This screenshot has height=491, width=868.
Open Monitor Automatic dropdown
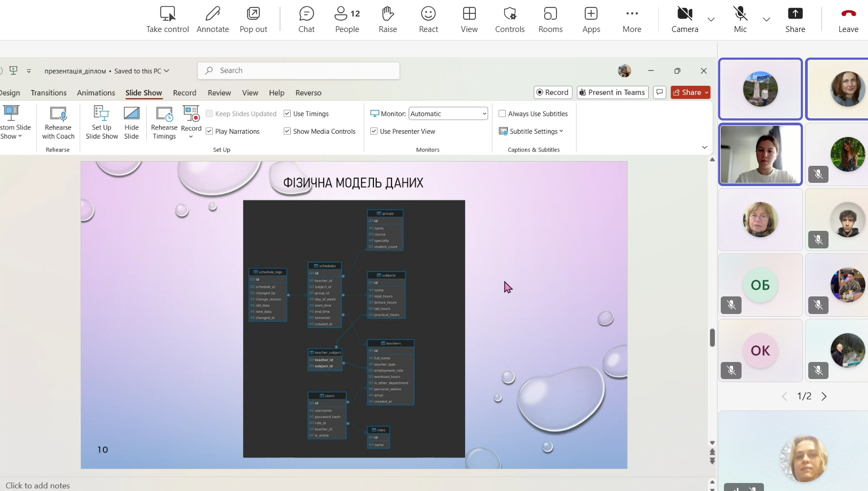pyautogui.click(x=448, y=114)
